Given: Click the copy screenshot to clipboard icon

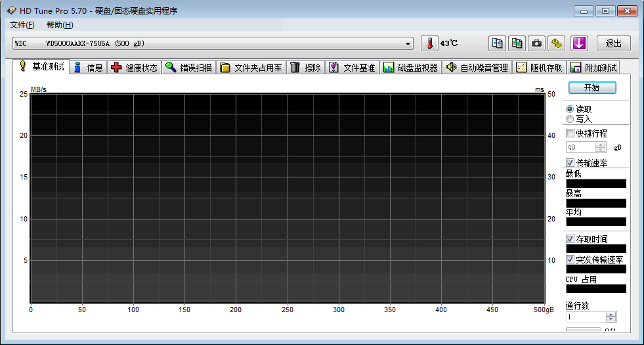Looking at the screenshot, I should coord(517,43).
